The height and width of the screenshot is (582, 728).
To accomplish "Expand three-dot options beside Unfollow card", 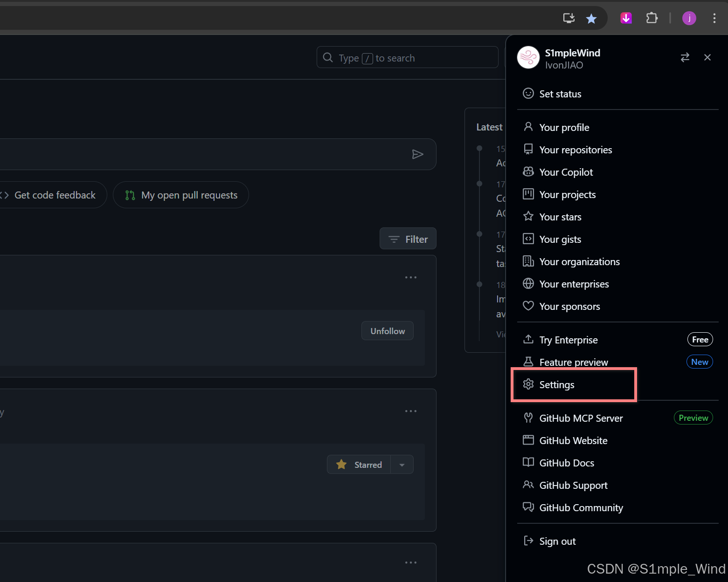I will (411, 277).
